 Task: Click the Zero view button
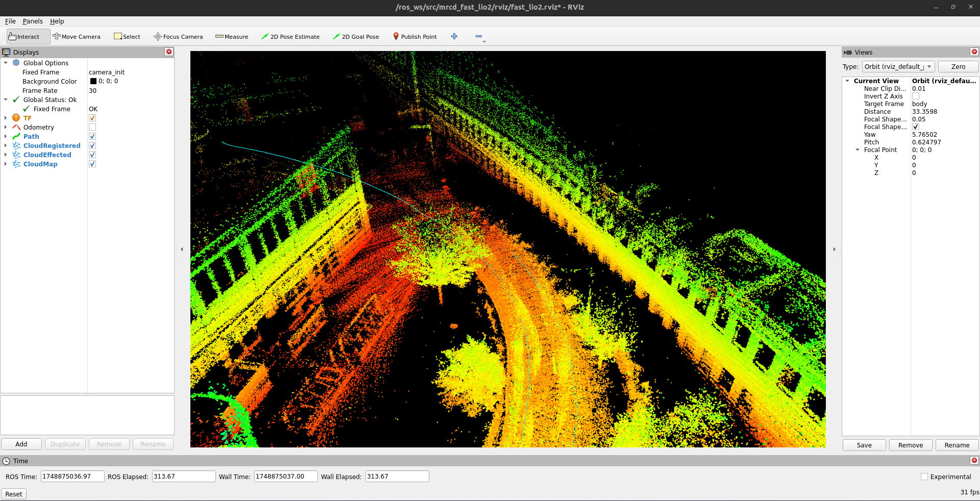tap(958, 67)
